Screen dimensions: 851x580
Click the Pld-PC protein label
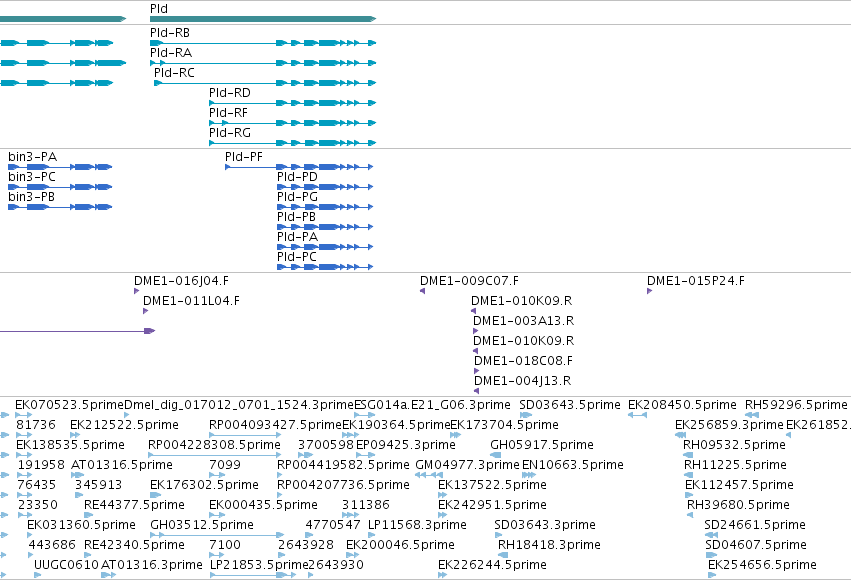click(x=297, y=257)
